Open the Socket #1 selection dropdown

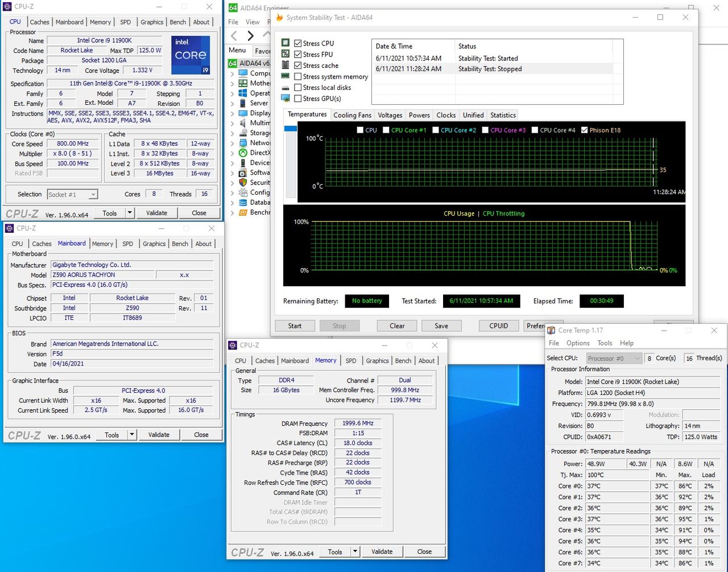click(72, 195)
